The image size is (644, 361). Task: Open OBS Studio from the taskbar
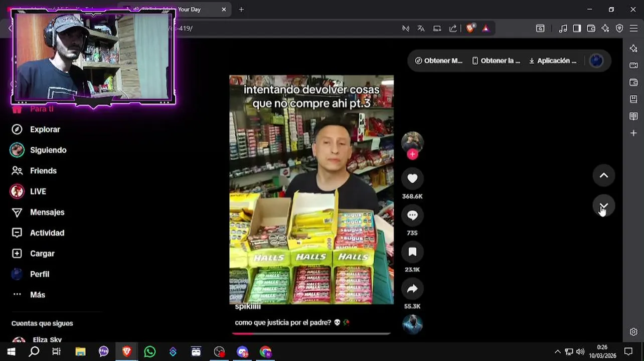pos(219,352)
